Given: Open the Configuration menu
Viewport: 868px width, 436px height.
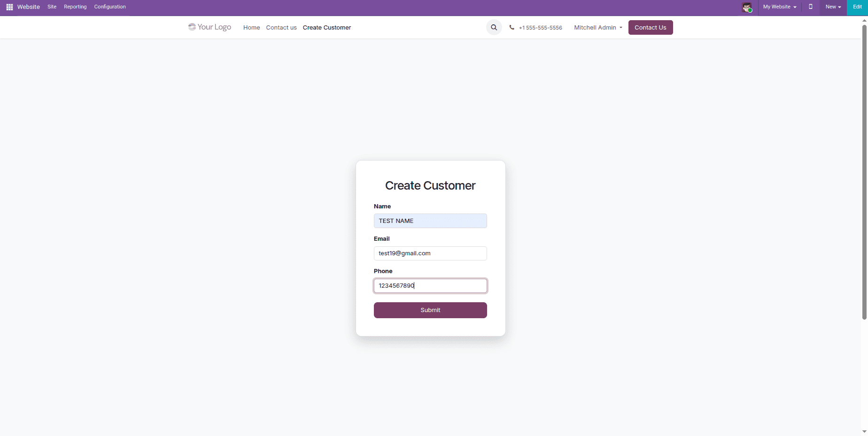Looking at the screenshot, I should 109,7.
